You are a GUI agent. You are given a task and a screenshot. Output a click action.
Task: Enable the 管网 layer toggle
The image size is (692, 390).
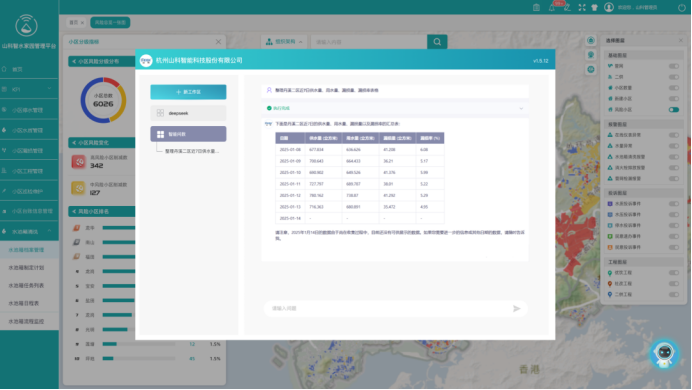pos(673,66)
